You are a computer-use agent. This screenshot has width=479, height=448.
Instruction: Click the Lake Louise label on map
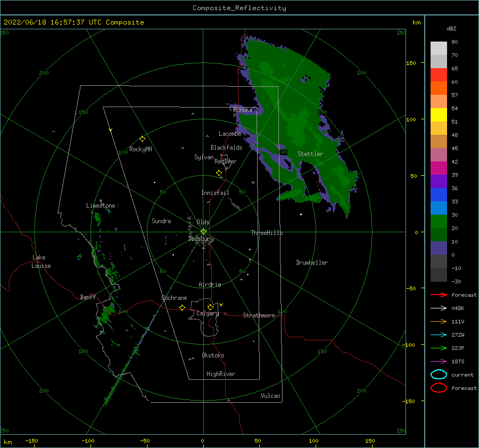(41, 262)
